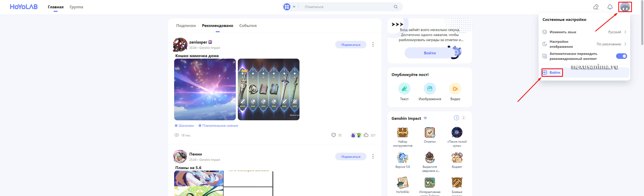Viewport: 644px width, 196px height.
Task: Open post title Кошко мамочка дома
Action: pos(197,56)
